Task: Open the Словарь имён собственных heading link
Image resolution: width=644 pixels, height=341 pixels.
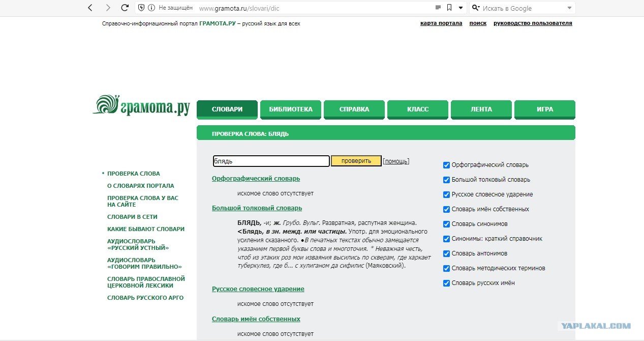Action: (x=256, y=319)
